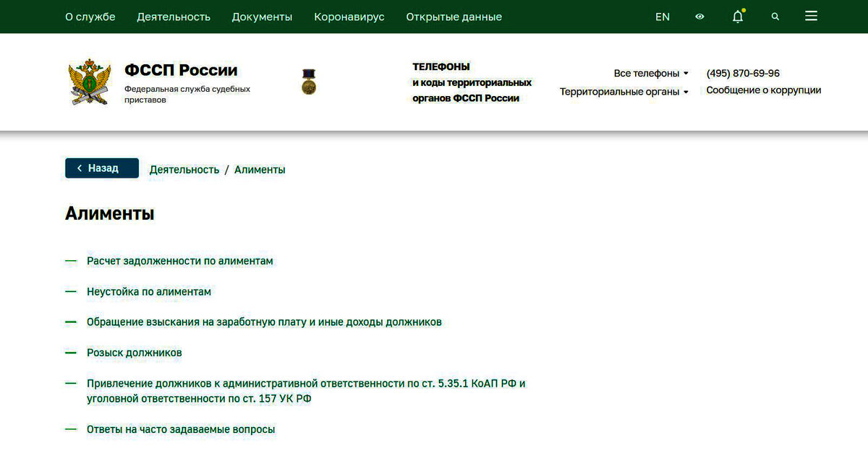
Task: Click the medal icon in header
Action: click(309, 82)
